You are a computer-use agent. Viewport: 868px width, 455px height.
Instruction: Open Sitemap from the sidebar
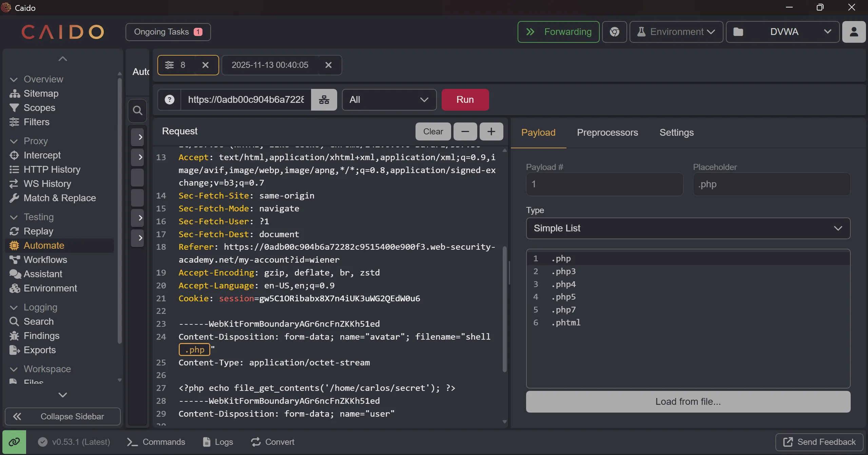(41, 93)
